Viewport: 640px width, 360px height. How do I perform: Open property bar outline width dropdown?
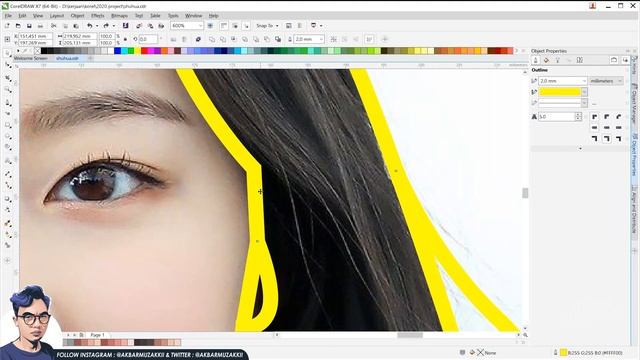(x=321, y=39)
